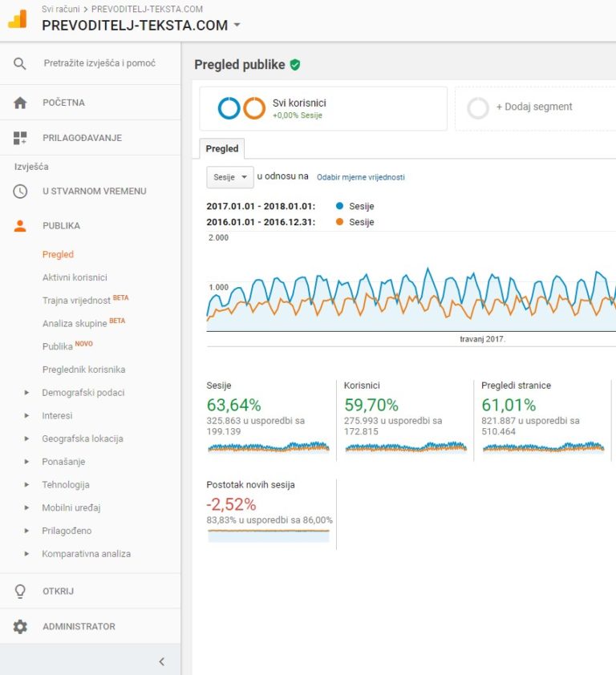
Task: Click the Pregledi stranice 61,01% sparkline
Action: tap(543, 447)
